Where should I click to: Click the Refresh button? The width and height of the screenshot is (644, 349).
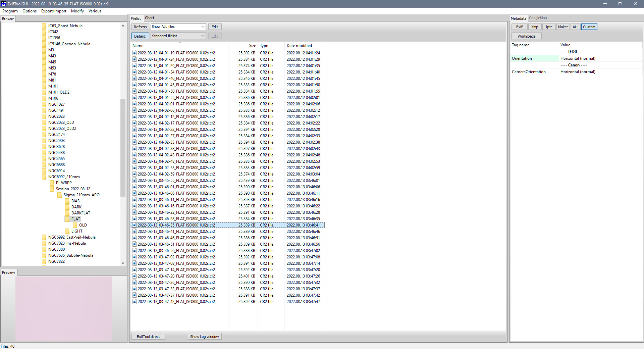140,27
